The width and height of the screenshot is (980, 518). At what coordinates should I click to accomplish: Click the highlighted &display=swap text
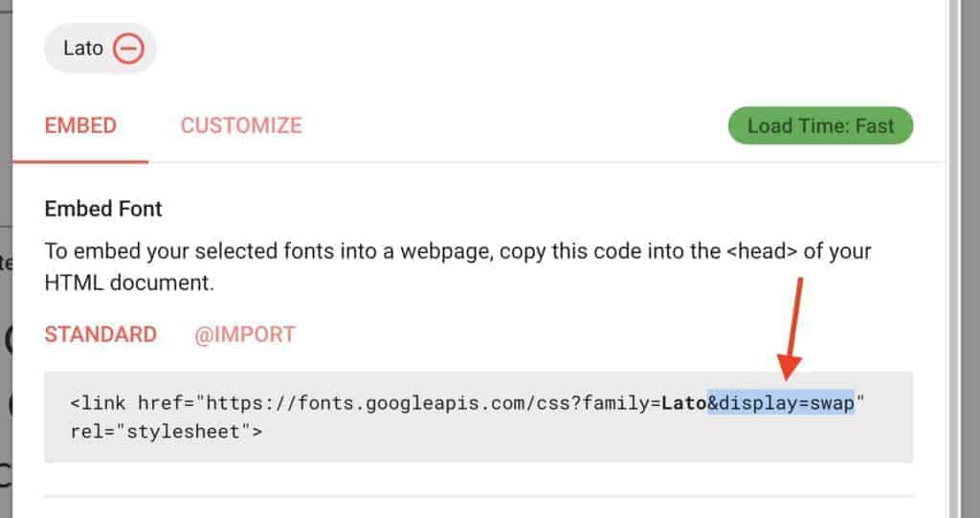[781, 403]
